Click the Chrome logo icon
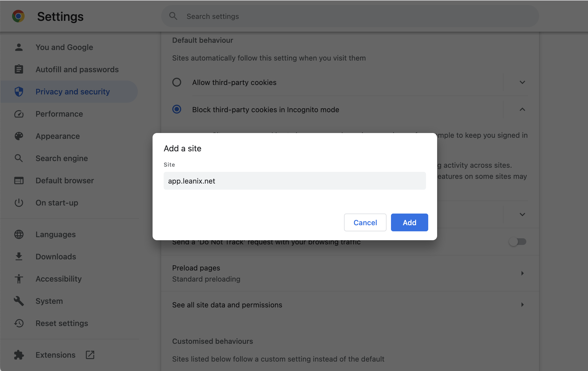Screen dimensions: 588x371 coord(18,16)
